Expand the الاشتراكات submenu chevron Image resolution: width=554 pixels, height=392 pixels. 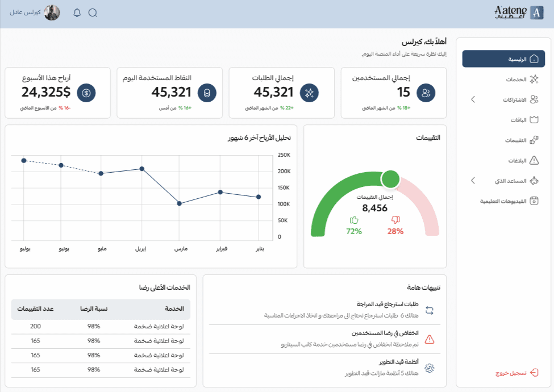click(x=473, y=99)
